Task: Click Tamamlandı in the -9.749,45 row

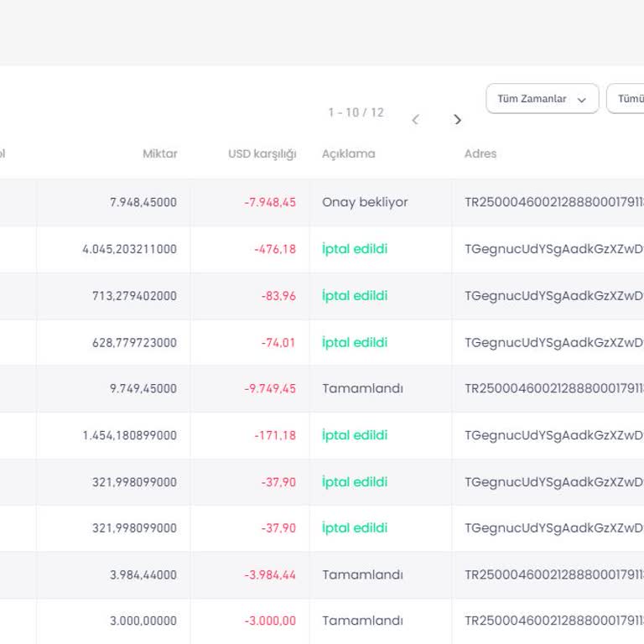Action: tap(362, 388)
